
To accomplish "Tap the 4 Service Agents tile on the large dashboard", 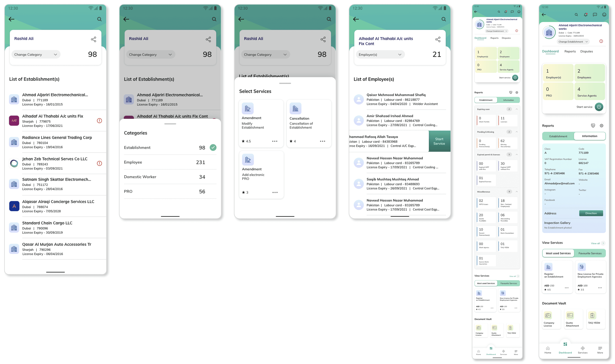I will point(589,91).
